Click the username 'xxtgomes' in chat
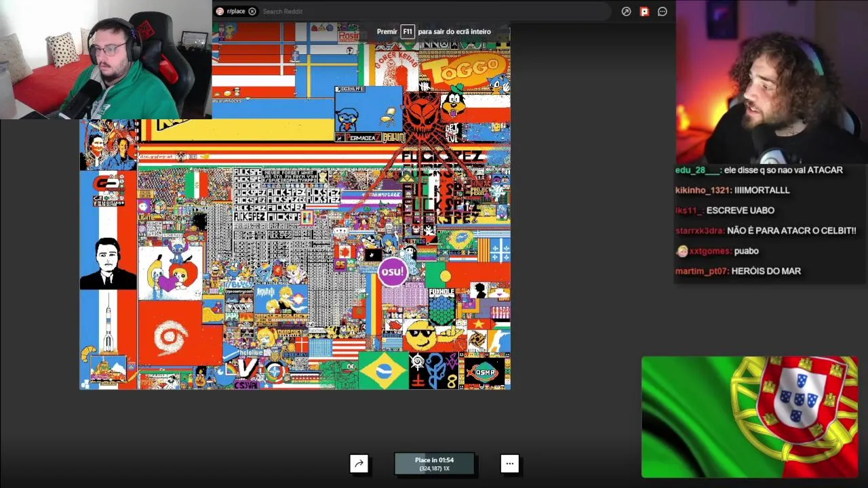 [x=710, y=251]
